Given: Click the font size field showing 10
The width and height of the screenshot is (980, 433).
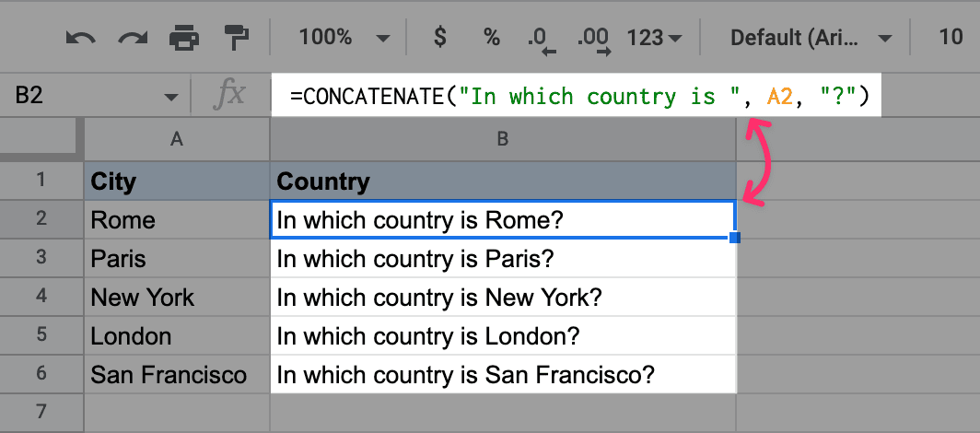Looking at the screenshot, I should tap(951, 38).
